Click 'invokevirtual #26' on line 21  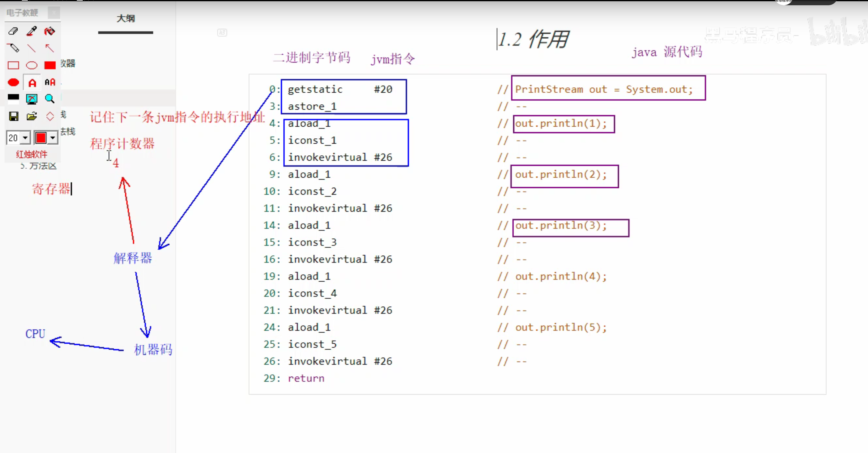coord(340,310)
